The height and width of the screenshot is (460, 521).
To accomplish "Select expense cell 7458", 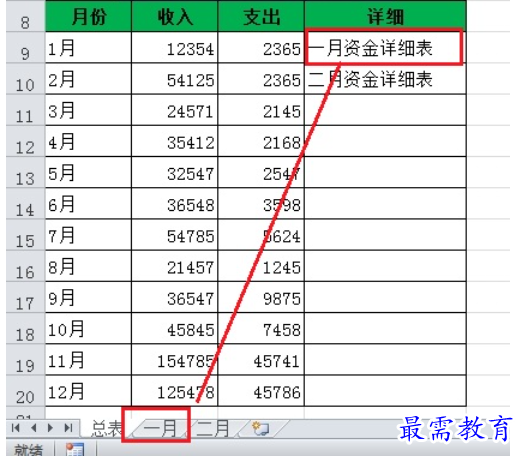I will point(261,328).
